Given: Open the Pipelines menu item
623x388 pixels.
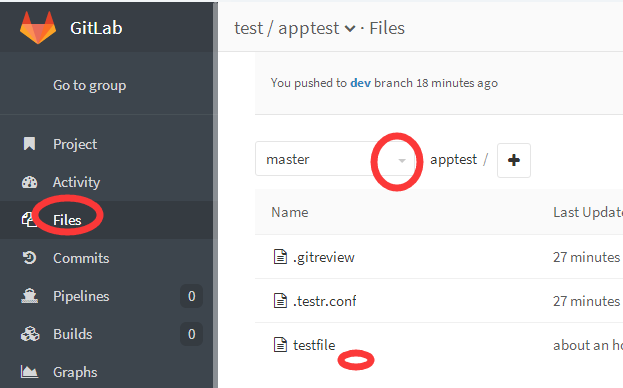Looking at the screenshot, I should point(81,296).
